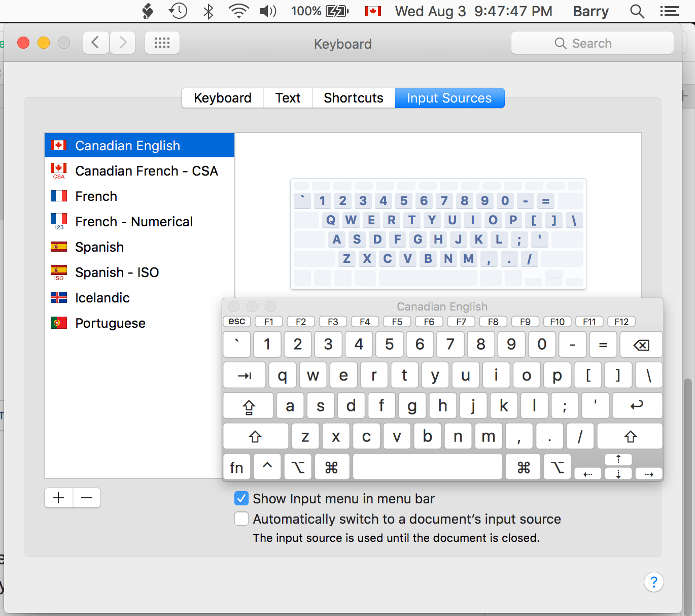Switch to the Shortcuts tab
The width and height of the screenshot is (695, 616).
[x=353, y=97]
